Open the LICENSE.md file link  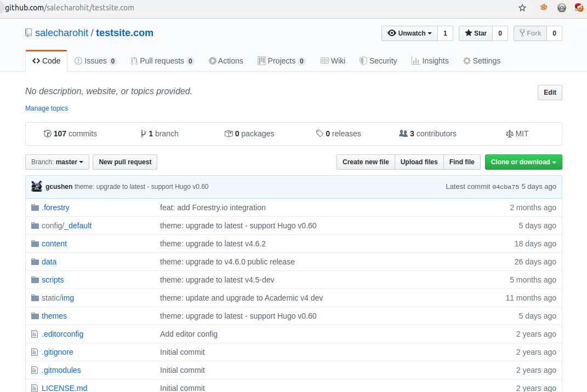coord(64,388)
